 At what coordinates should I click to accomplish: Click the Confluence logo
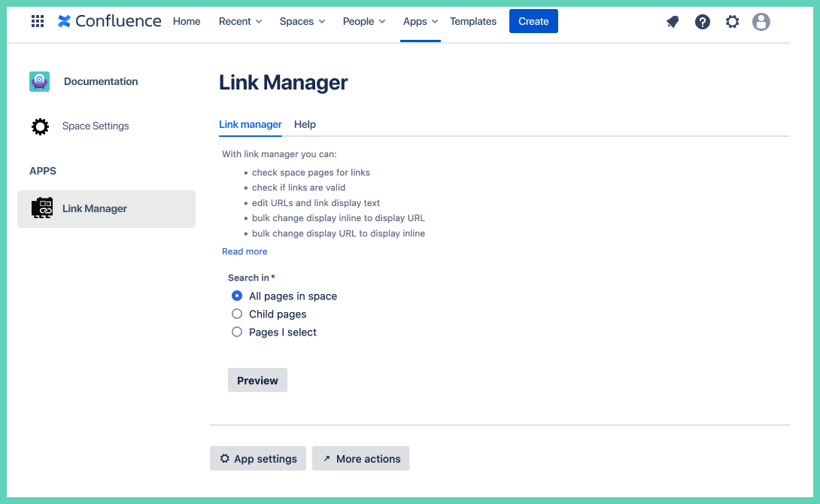pyautogui.click(x=109, y=21)
